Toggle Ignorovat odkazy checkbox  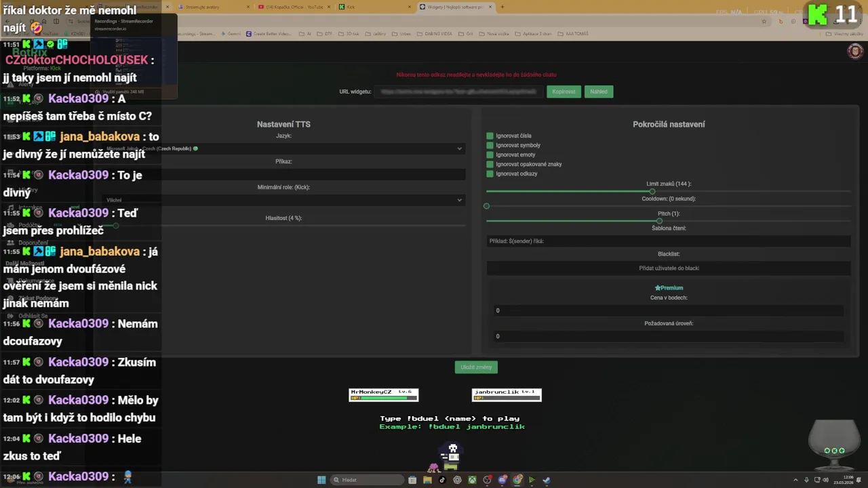[490, 174]
